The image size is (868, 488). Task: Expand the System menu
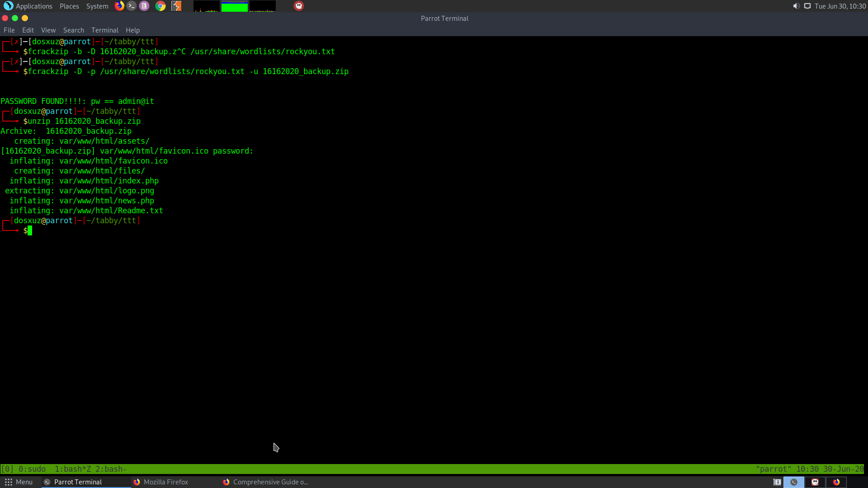[x=97, y=6]
